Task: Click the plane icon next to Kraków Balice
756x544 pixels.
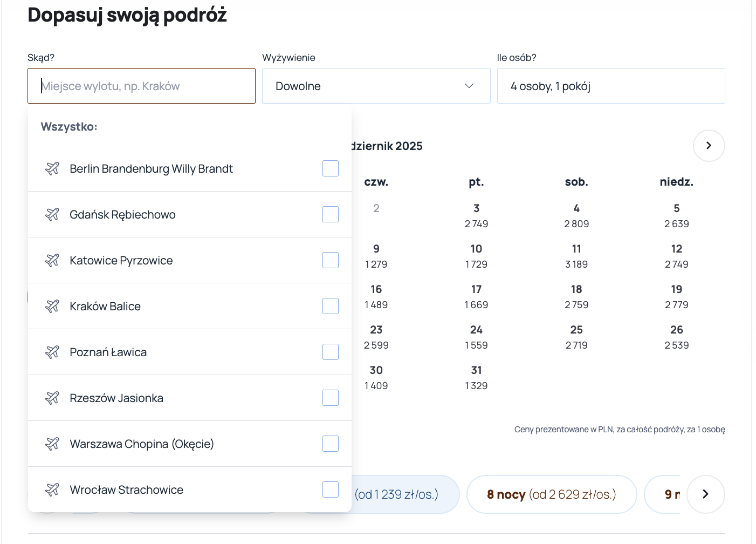Action: pos(52,307)
